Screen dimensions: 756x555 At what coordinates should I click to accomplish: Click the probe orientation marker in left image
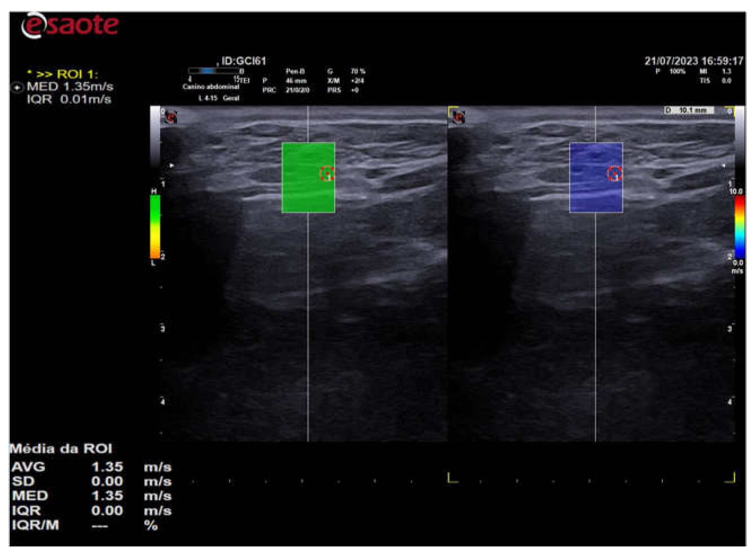tap(172, 117)
